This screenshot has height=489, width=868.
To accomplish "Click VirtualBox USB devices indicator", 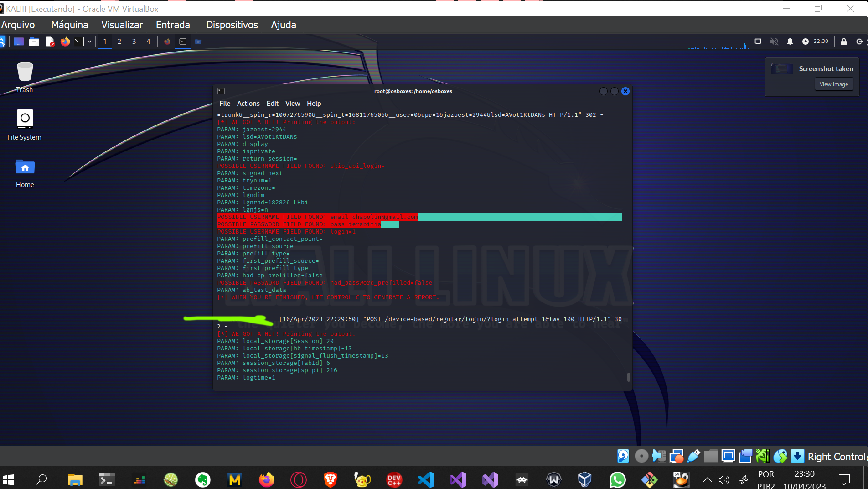I will [x=694, y=456].
